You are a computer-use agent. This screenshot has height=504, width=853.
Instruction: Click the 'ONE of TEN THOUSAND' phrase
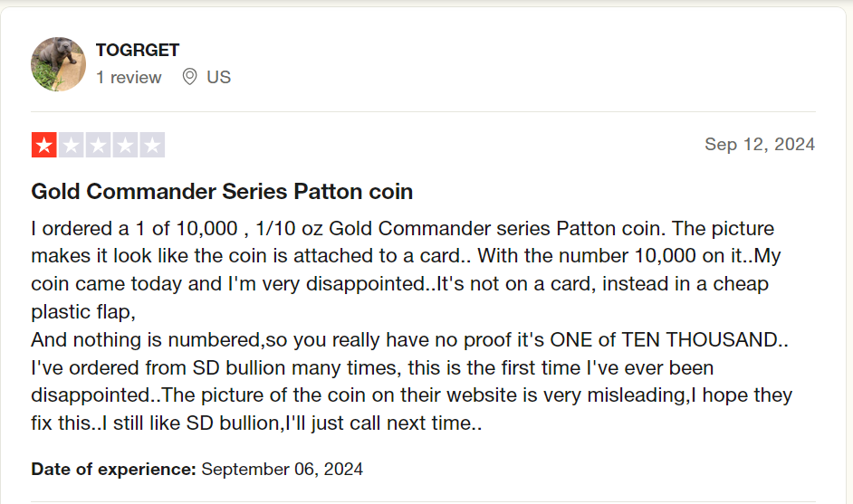coord(665,340)
